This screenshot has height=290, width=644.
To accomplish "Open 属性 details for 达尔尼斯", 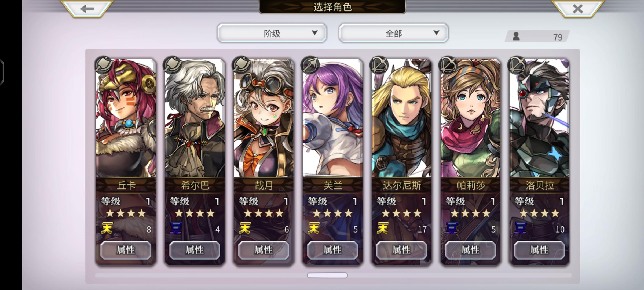I will pyautogui.click(x=401, y=250).
